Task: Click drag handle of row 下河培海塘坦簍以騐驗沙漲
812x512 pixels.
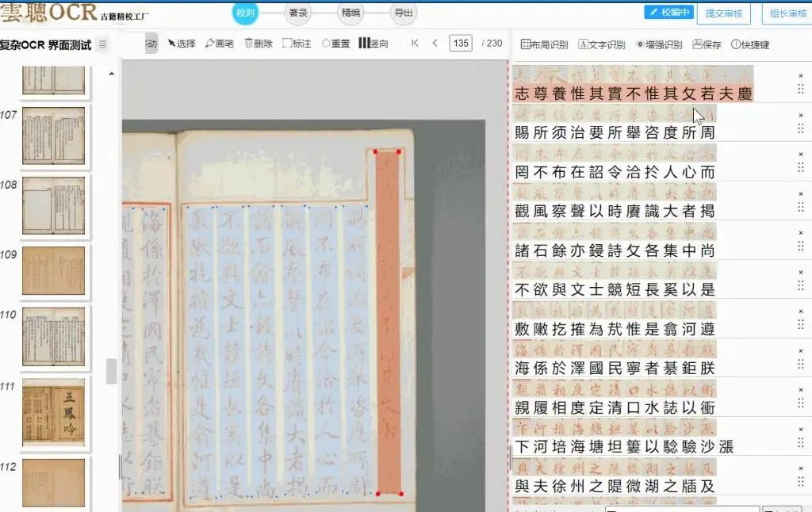Action: (x=801, y=442)
